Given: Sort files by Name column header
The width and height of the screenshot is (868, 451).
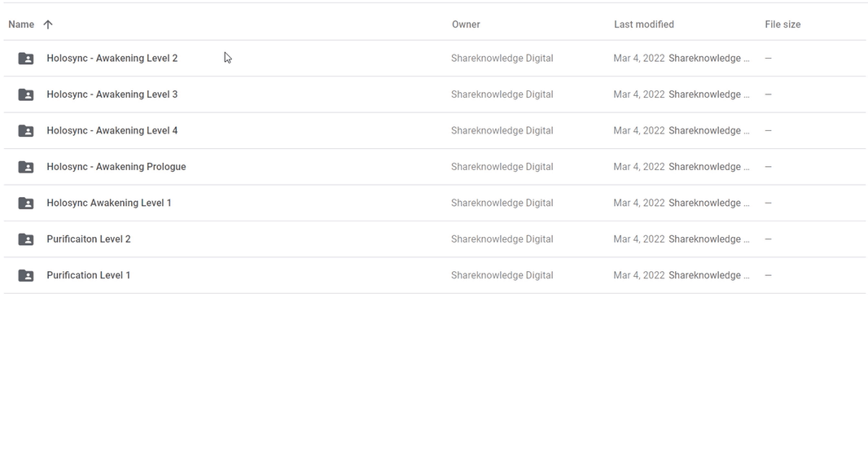Looking at the screenshot, I should 21,24.
